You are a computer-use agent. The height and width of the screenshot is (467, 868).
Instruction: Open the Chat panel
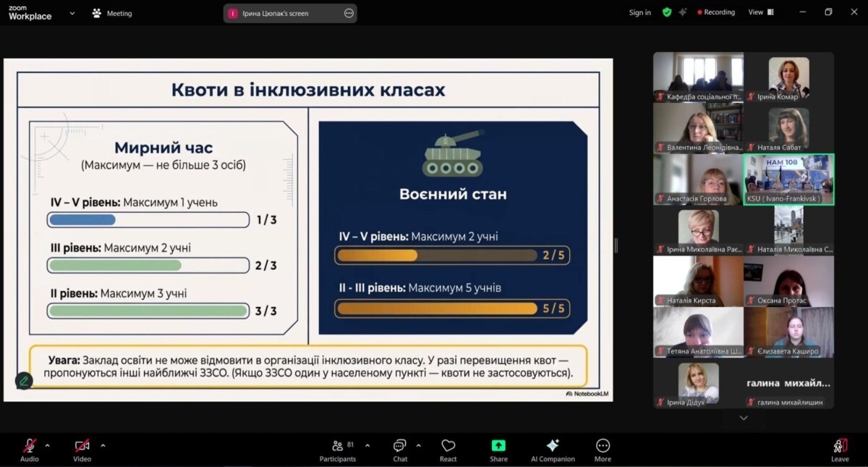[x=400, y=450]
